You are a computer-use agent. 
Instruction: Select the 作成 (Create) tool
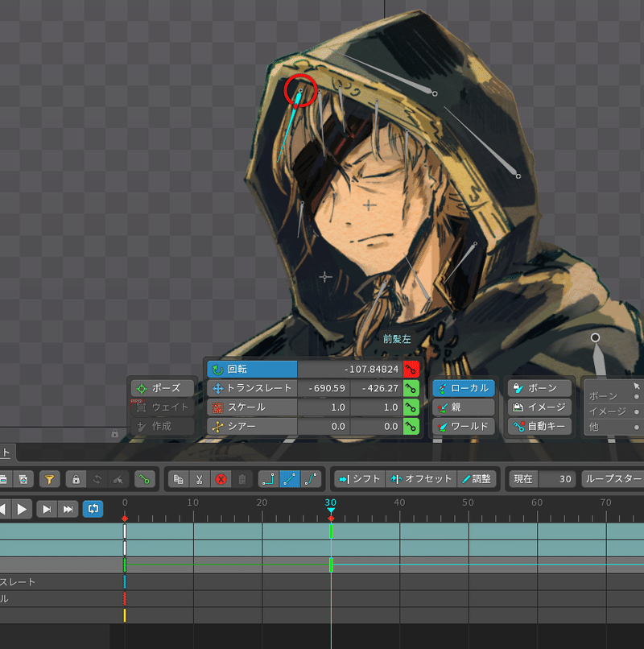tap(163, 426)
